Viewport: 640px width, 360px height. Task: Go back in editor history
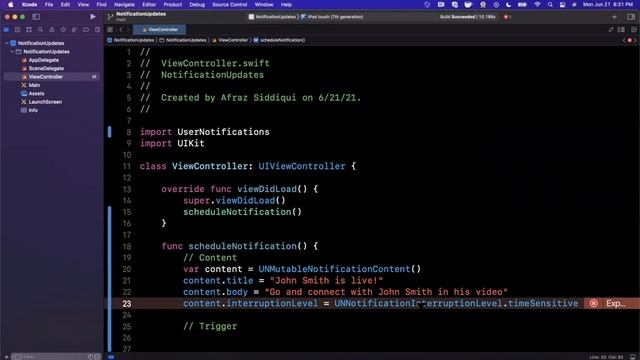121,29
